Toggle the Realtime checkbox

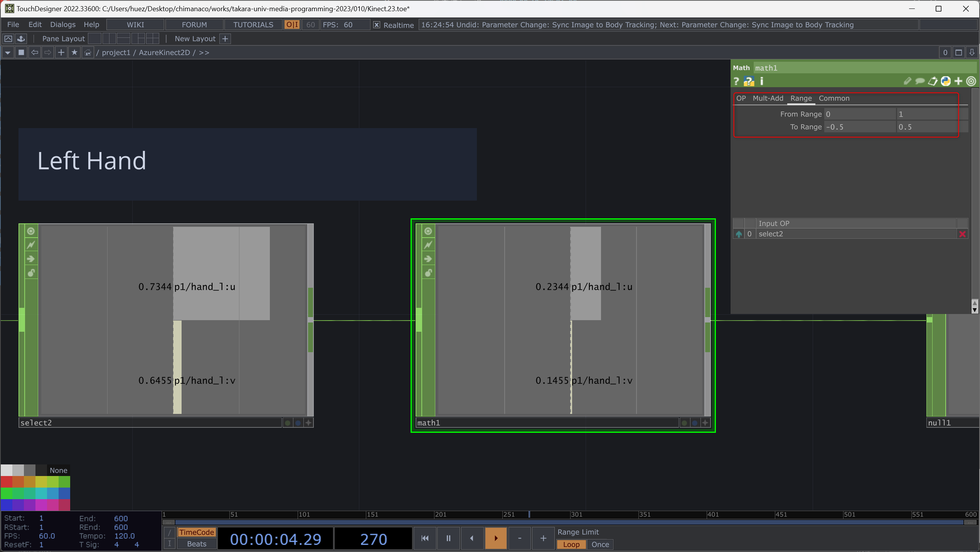[x=377, y=25]
